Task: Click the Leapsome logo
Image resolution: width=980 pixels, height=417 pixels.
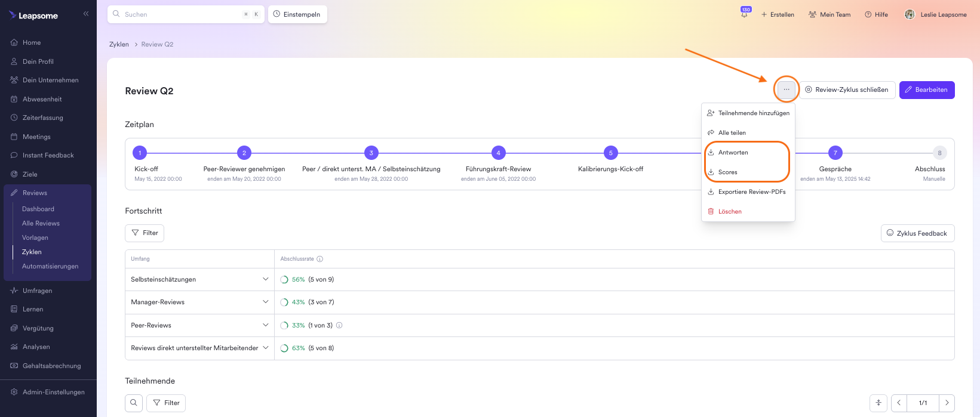Action: pos(33,16)
